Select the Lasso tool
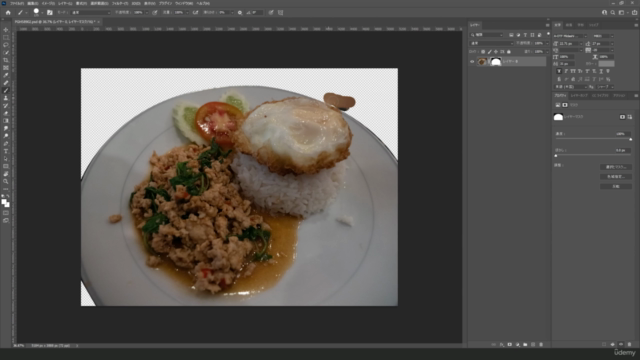Screen dimensions: 640x360 [6, 45]
